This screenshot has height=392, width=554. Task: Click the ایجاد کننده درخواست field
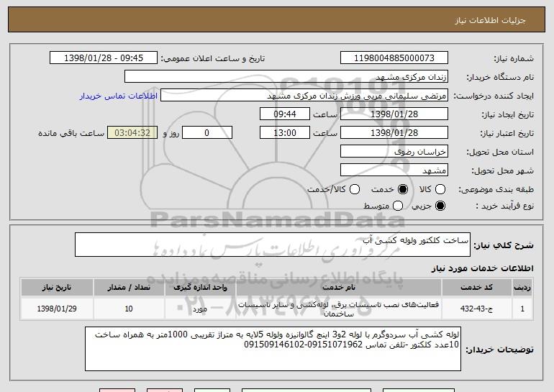304,96
